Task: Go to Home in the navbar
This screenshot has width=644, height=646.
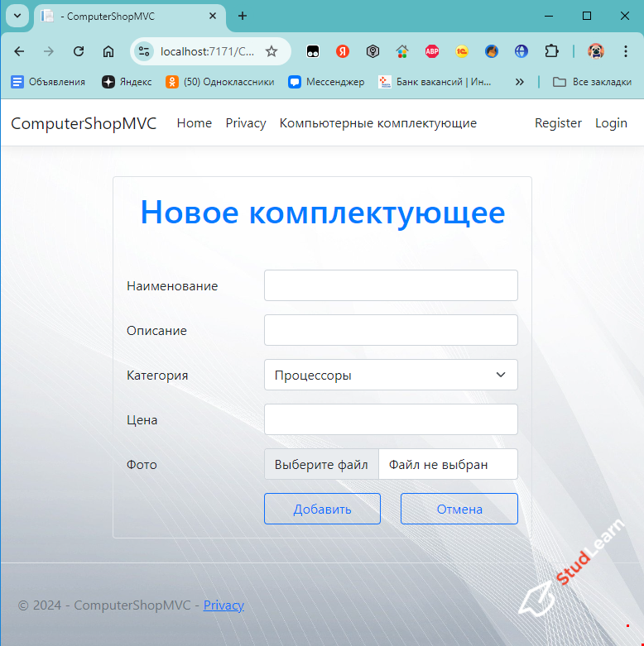Action: 195,123
